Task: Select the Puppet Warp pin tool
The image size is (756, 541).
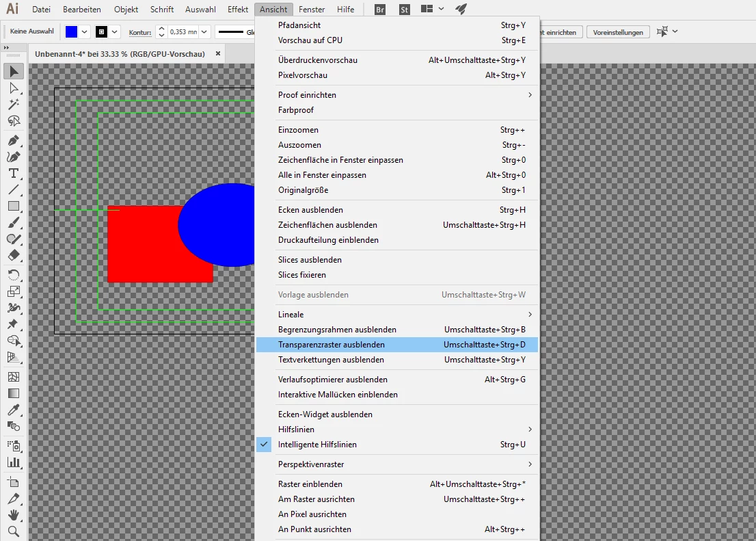Action: (14, 324)
